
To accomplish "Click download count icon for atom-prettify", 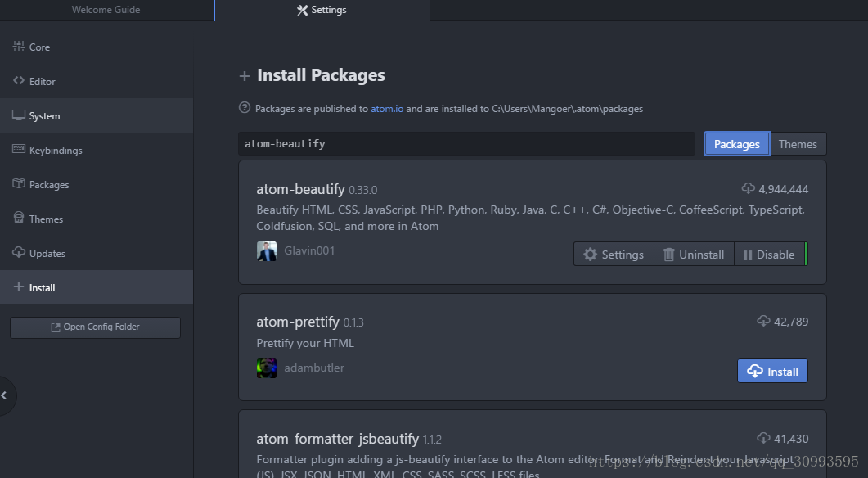I will pyautogui.click(x=763, y=321).
